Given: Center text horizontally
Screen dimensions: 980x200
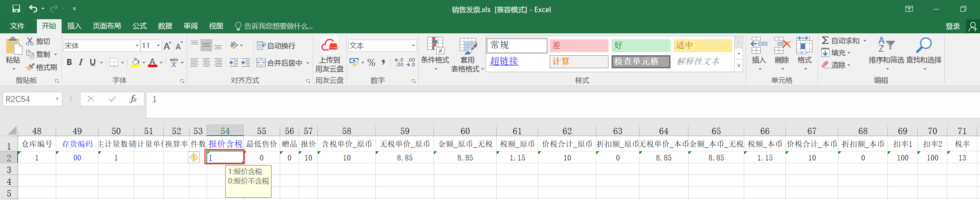Looking at the screenshot, I should (x=206, y=62).
